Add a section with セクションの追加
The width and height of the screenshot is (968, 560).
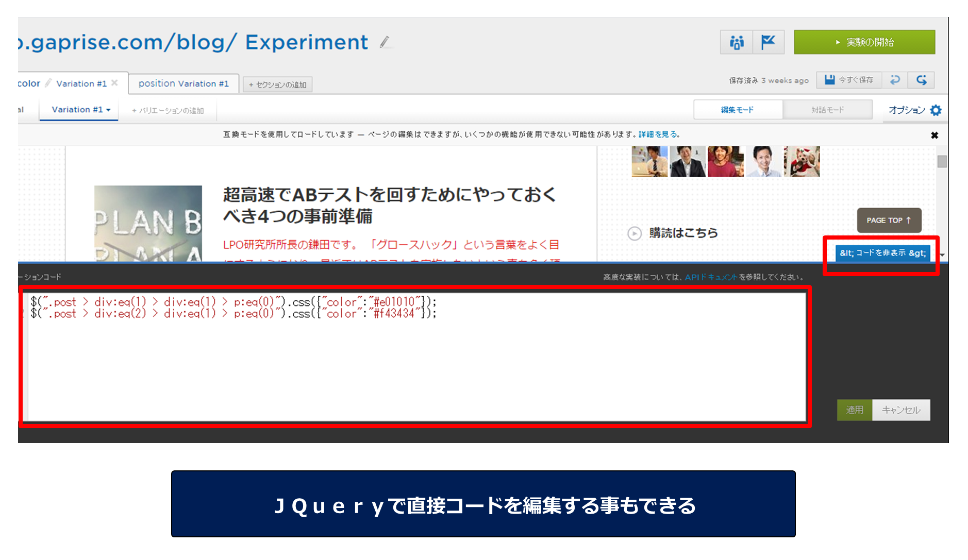[x=277, y=84]
